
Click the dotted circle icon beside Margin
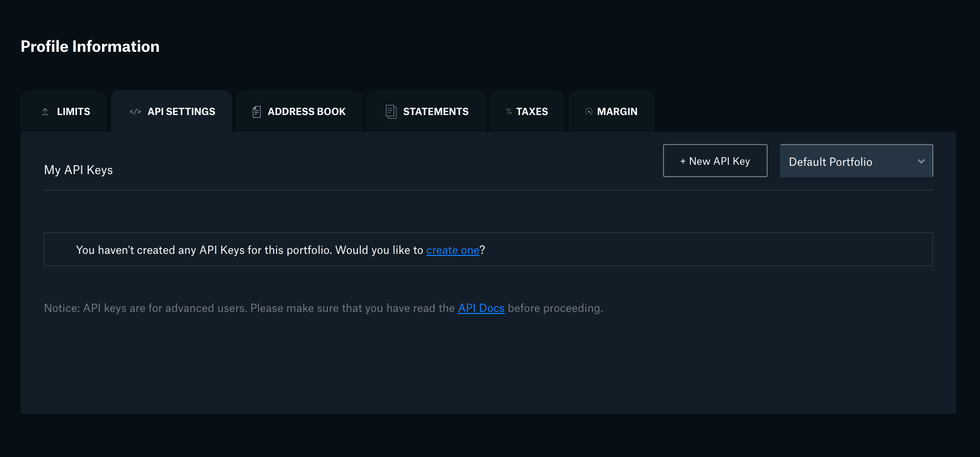coord(589,112)
